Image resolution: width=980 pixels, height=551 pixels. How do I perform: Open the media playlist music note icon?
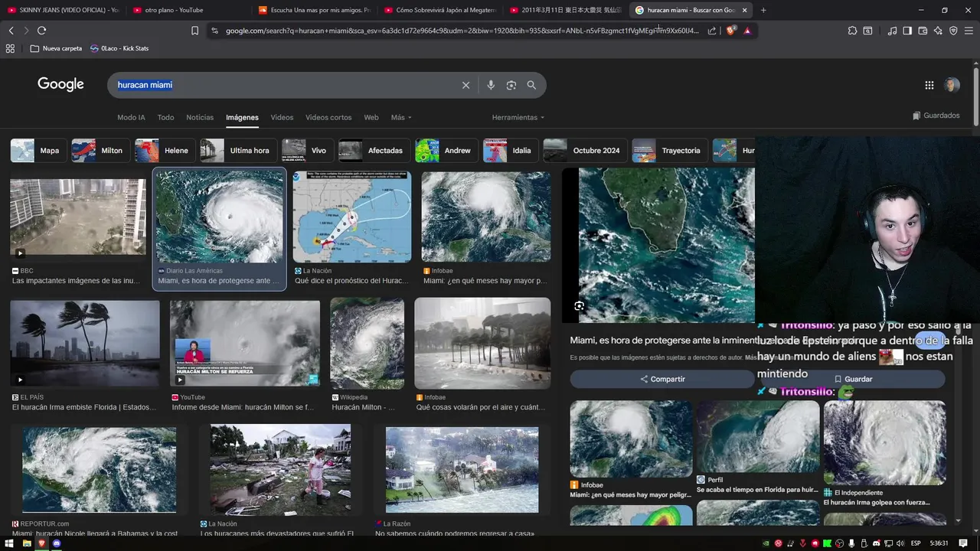892,31
